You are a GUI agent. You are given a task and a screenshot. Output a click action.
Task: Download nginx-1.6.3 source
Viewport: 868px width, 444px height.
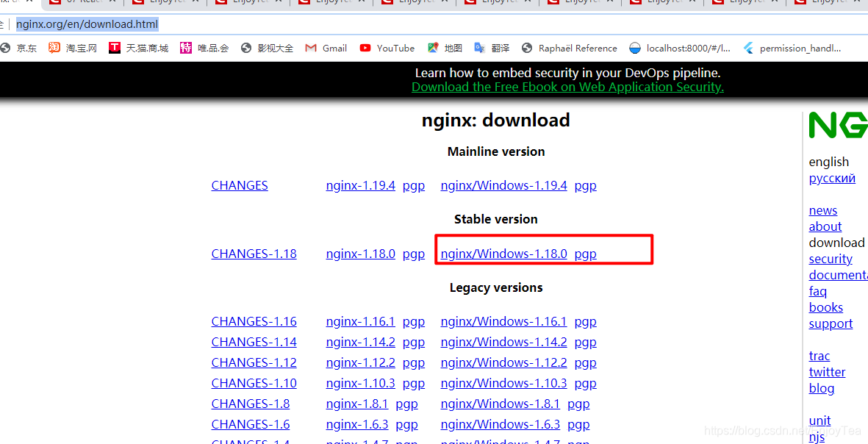357,424
